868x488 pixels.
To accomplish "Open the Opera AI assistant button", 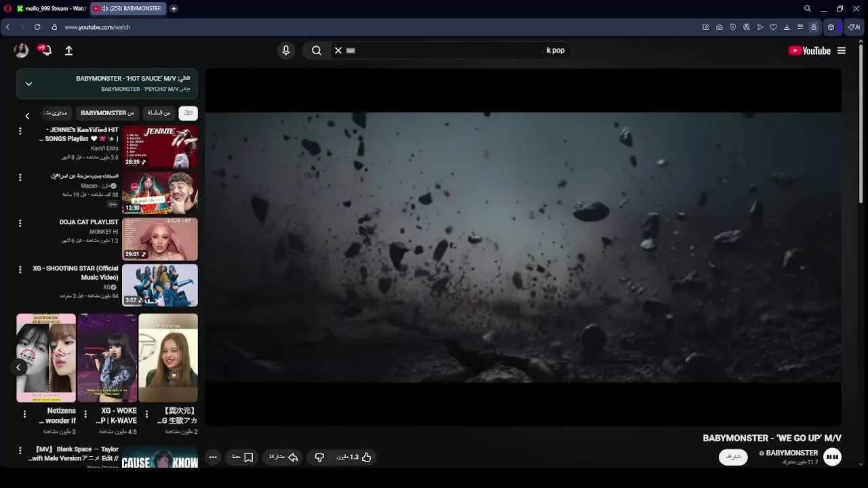I will pyautogui.click(x=854, y=27).
